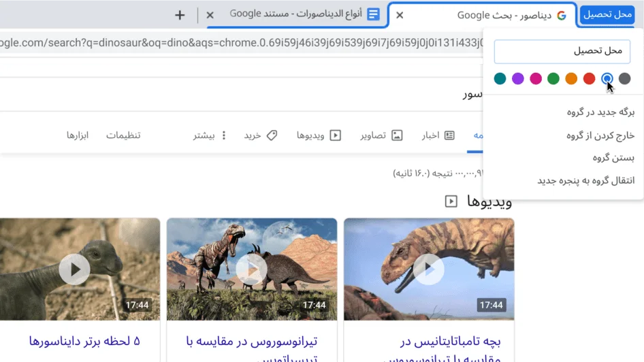
Task: Play the بچه تامباتایتانیس video
Action: pos(429,269)
